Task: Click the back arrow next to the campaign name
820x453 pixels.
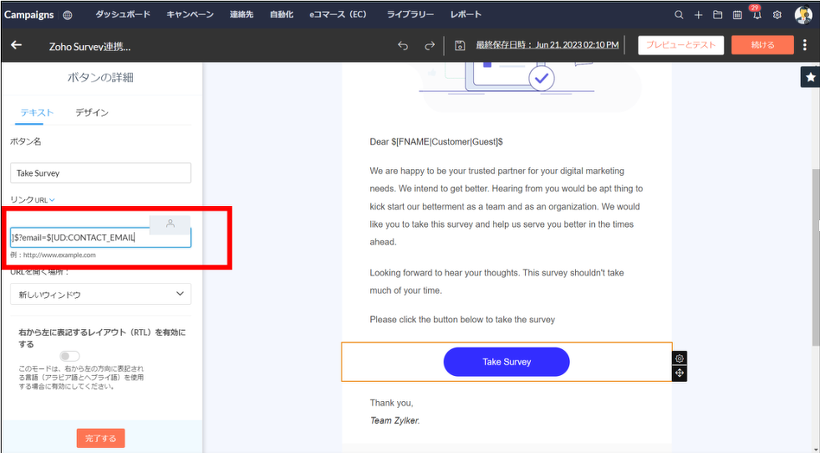Action: [x=16, y=45]
